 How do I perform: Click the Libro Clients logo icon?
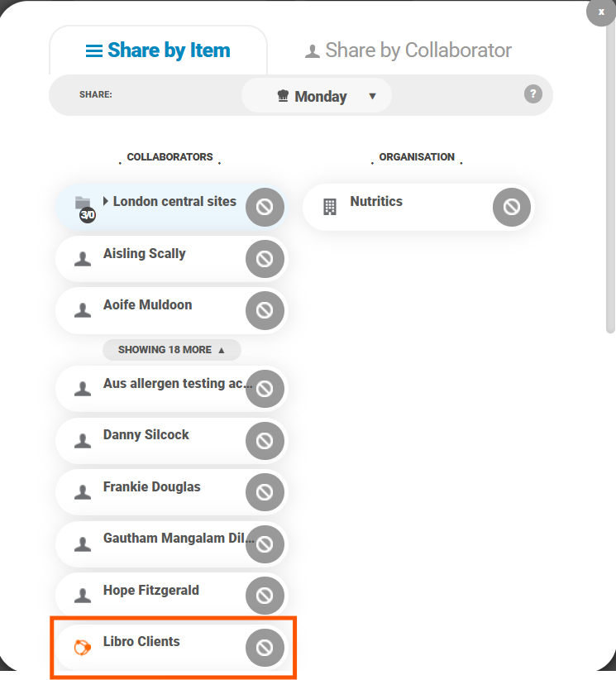(x=83, y=647)
